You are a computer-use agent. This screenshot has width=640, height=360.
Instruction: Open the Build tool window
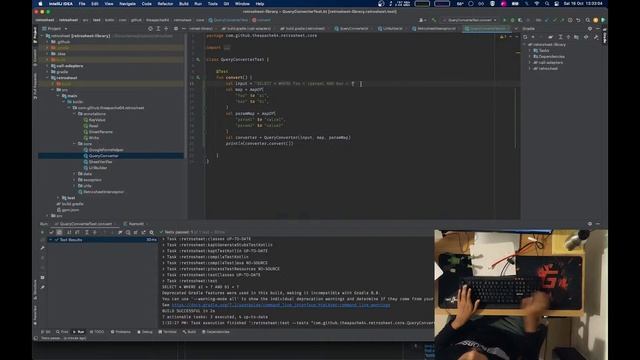[x=189, y=332]
